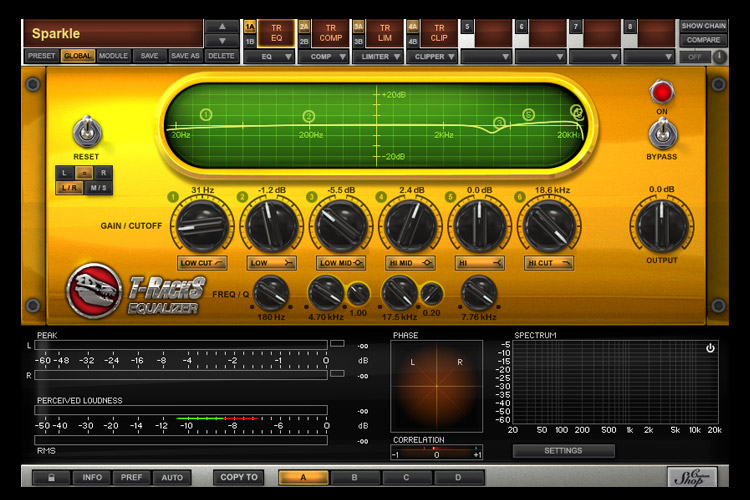Image resolution: width=750 pixels, height=500 pixels.
Task: Click the band 3 -5.5 dB gain knob
Action: coord(341,226)
